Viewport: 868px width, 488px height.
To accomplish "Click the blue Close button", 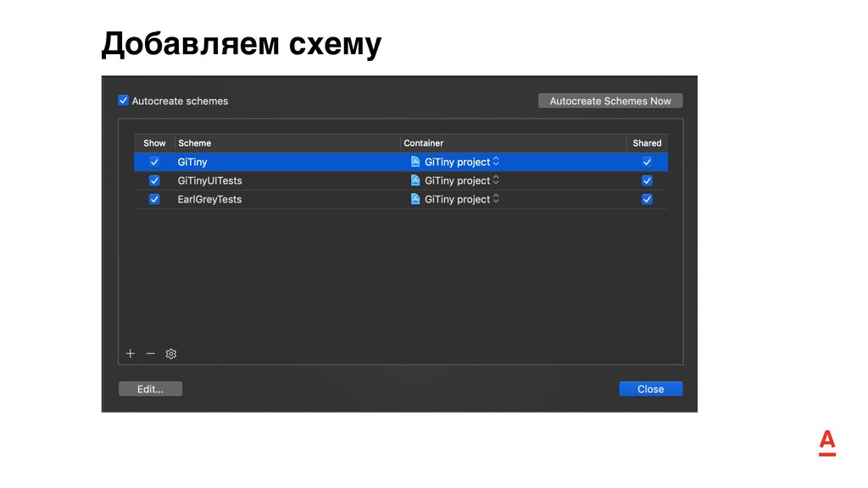I will [x=651, y=389].
